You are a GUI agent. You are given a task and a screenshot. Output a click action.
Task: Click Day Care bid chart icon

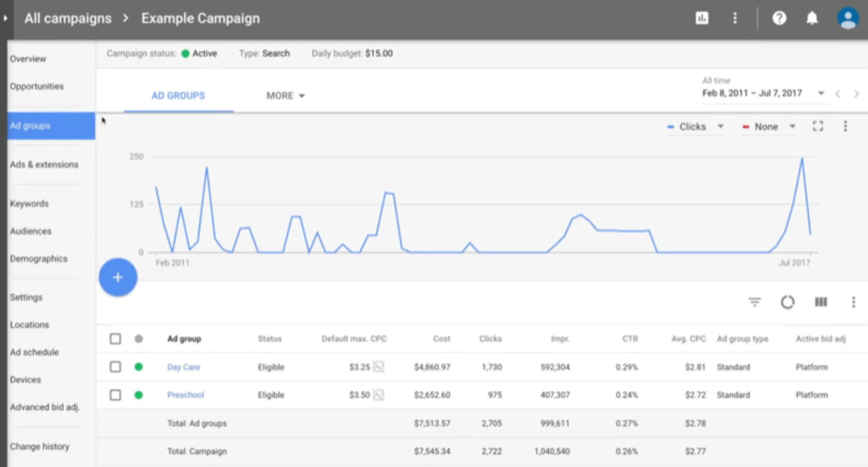tap(379, 367)
